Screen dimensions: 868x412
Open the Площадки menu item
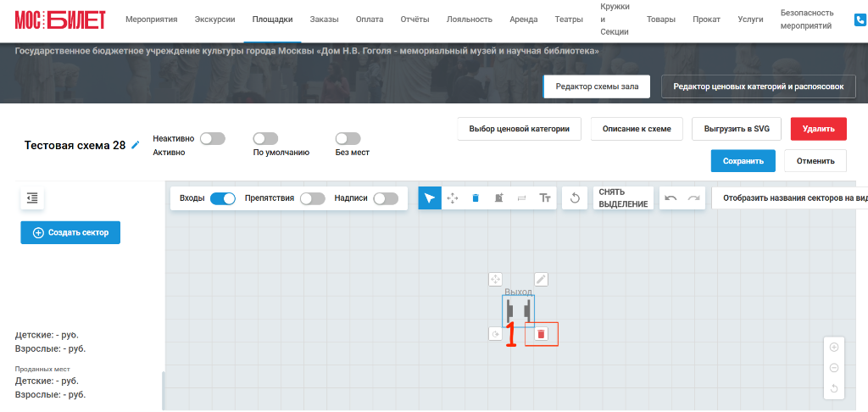(x=272, y=19)
